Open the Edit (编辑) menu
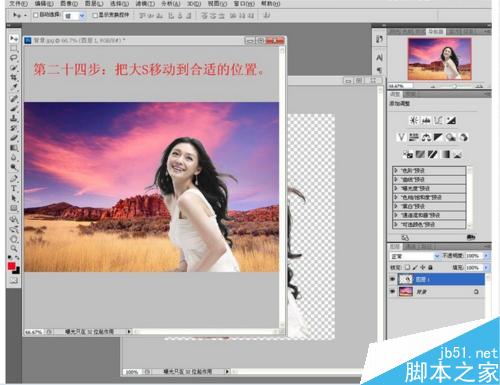The image size is (500, 385). [44, 4]
